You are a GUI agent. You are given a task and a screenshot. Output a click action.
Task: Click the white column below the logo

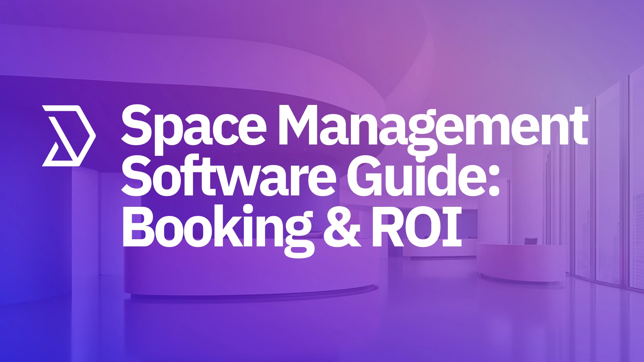point(86,218)
